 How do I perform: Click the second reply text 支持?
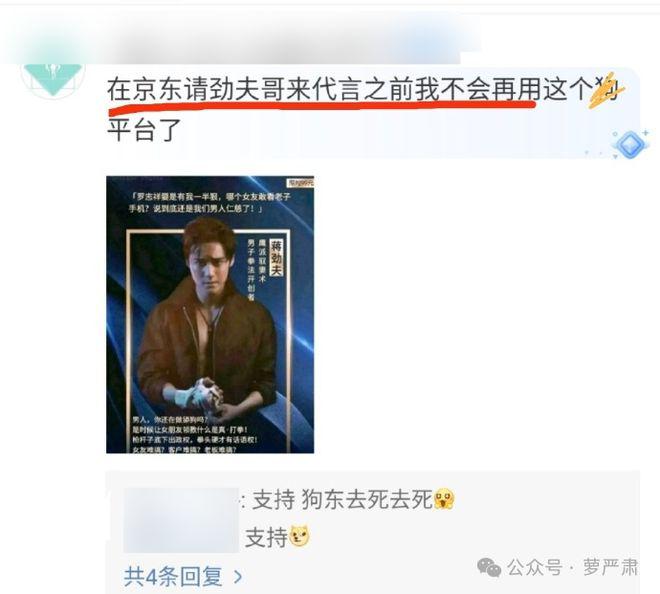pos(266,537)
